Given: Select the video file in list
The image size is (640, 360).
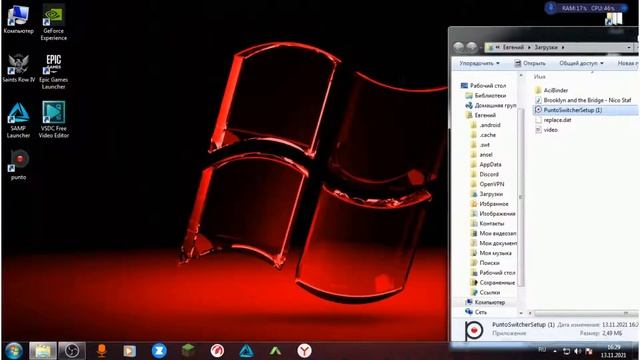Looking at the screenshot, I should 546,130.
